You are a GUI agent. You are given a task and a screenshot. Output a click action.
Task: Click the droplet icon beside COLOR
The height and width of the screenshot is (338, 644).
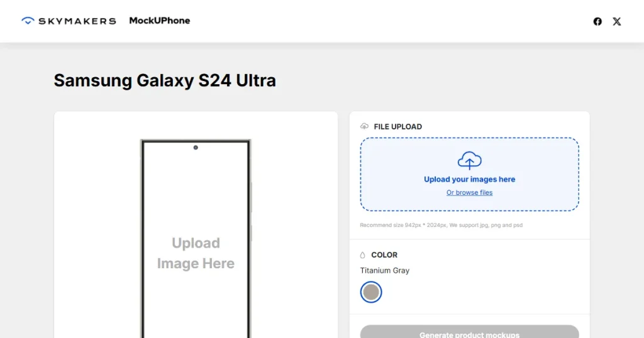click(363, 255)
